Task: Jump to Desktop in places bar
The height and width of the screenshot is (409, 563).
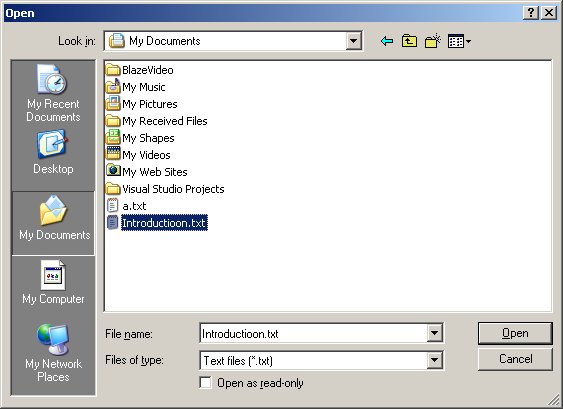Action: tap(53, 152)
